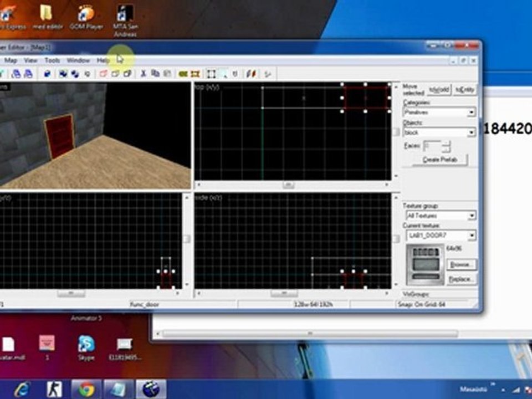Click the Cut scissors icon in toolbar
The image size is (532, 399).
point(143,74)
